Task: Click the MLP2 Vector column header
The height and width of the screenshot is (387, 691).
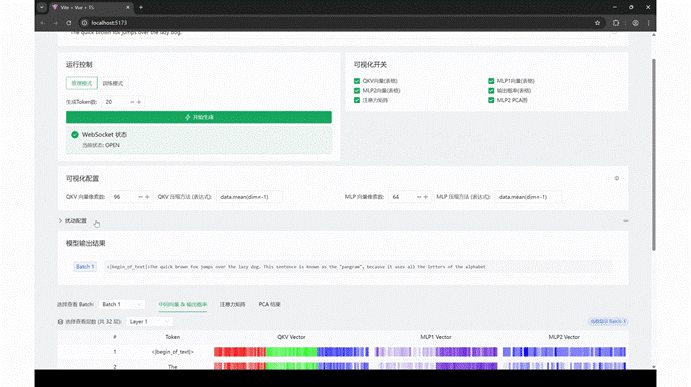Action: pos(564,337)
